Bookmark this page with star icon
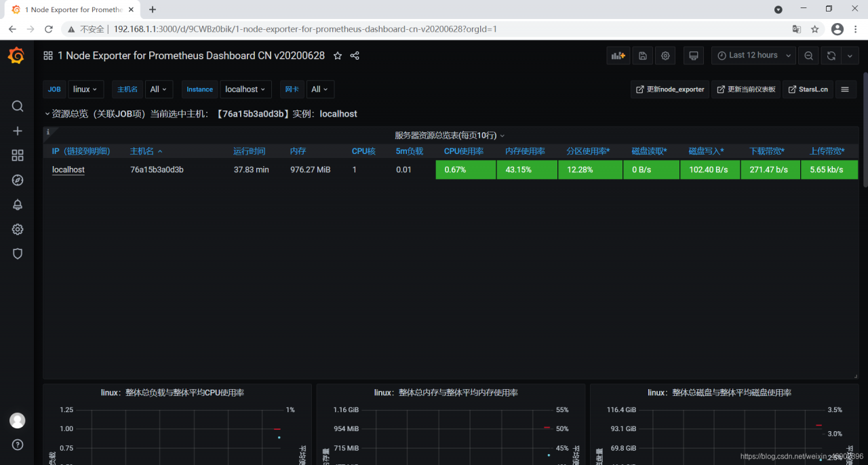 pos(815,29)
